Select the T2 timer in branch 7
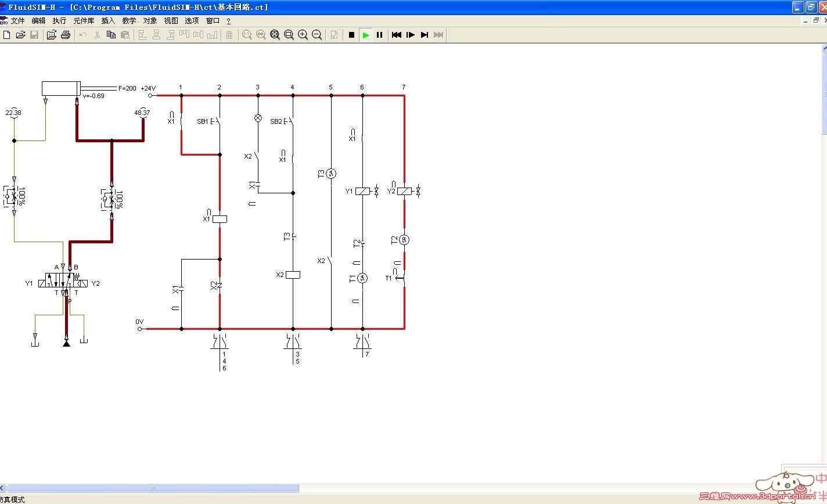Screen dimensions: 827x504 coord(404,239)
